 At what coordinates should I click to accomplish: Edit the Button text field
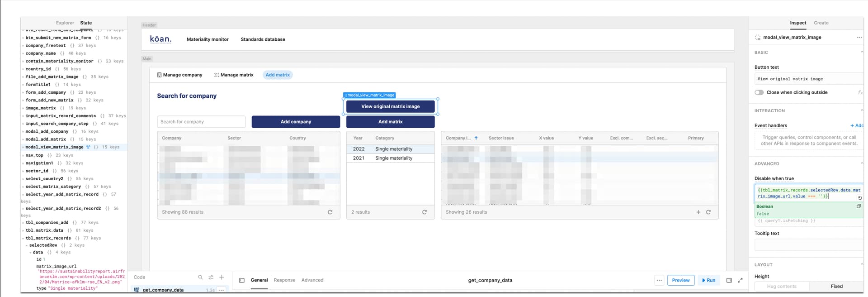(809, 79)
